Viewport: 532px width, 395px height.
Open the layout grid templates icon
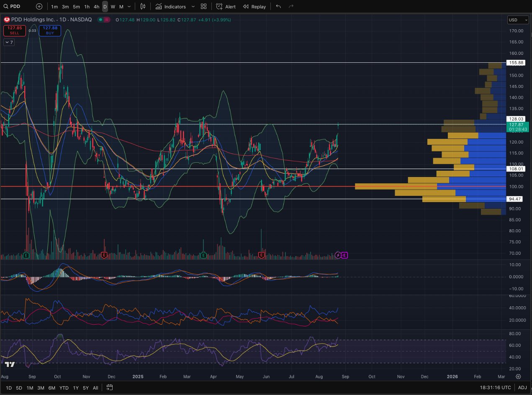click(x=203, y=7)
